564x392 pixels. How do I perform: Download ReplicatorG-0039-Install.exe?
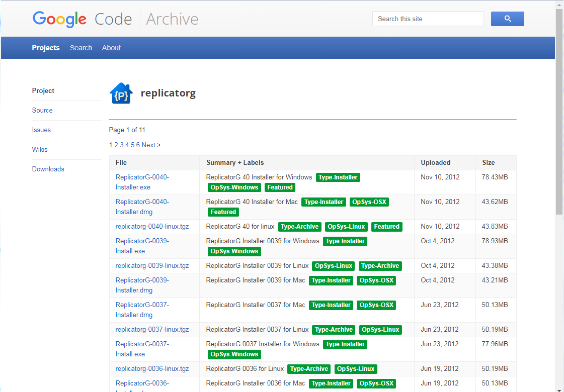[x=142, y=246]
